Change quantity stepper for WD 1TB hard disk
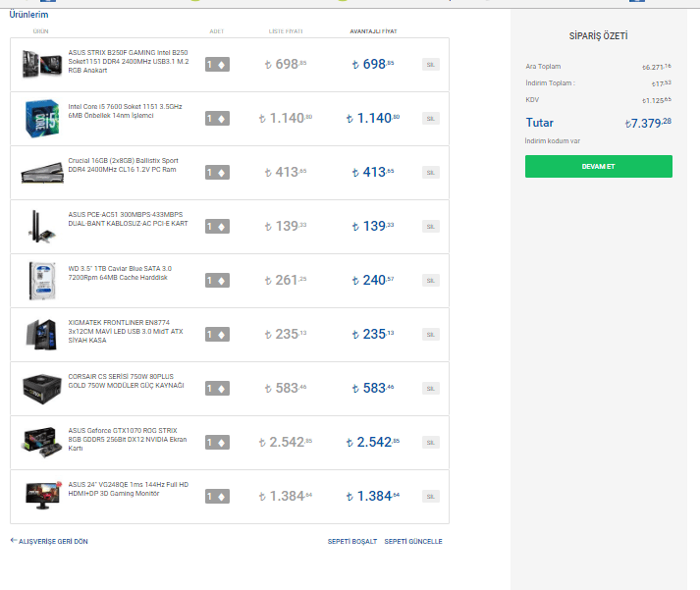 217,281
